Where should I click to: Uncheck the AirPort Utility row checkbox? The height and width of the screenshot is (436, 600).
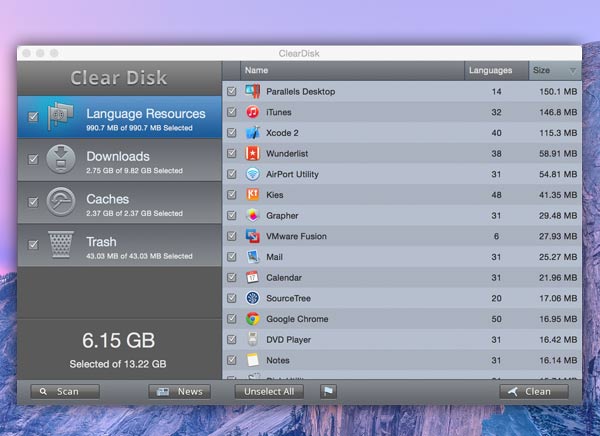pyautogui.click(x=232, y=174)
